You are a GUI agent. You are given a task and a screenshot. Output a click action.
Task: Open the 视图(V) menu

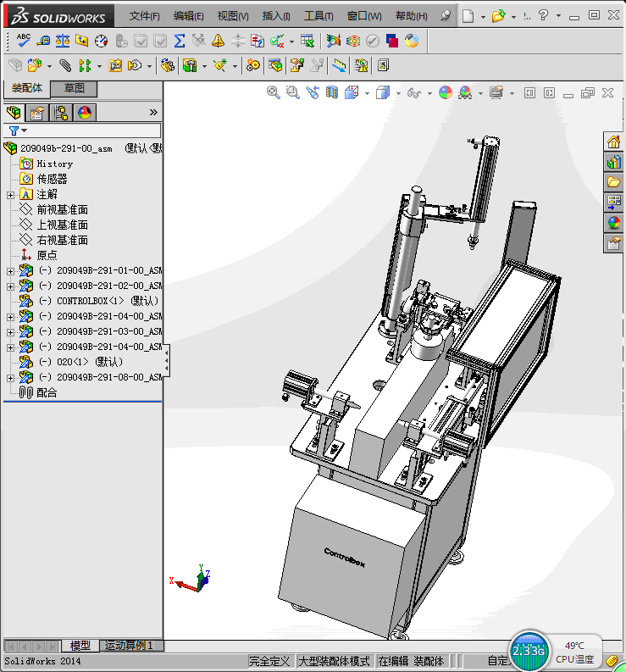(233, 16)
